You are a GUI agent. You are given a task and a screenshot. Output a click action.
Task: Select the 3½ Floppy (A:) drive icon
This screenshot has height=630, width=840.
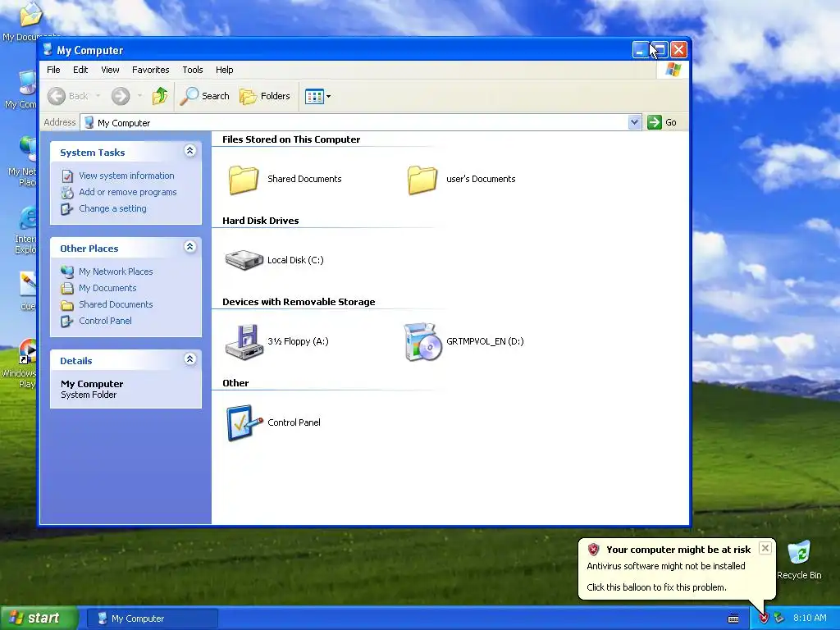click(x=244, y=342)
